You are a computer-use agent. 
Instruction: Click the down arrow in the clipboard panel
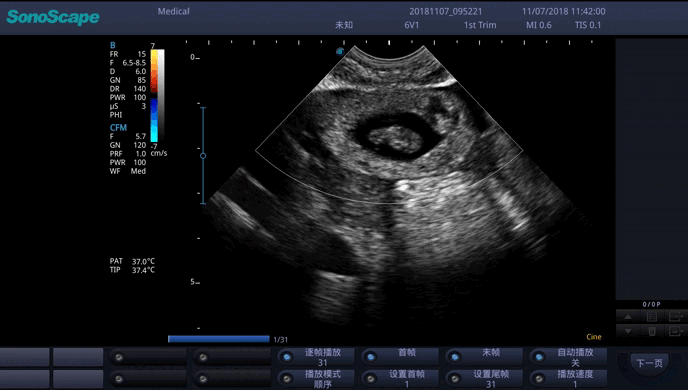(628, 331)
